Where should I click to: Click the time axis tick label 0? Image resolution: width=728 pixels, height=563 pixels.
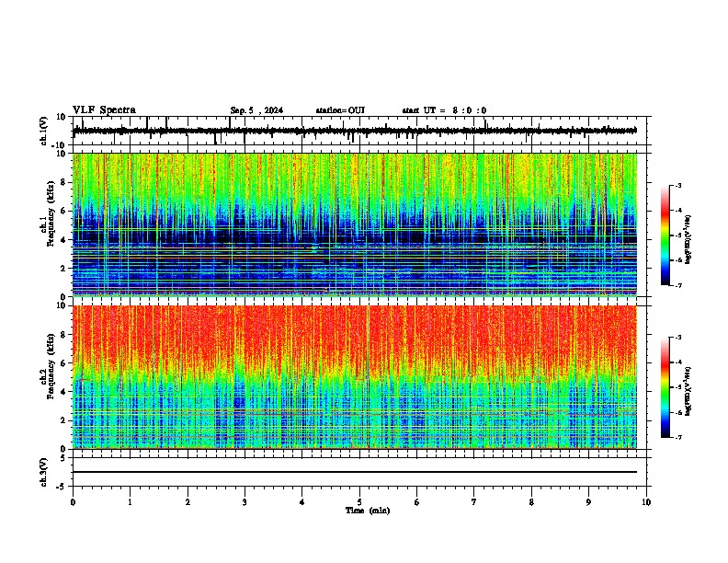coord(73,502)
